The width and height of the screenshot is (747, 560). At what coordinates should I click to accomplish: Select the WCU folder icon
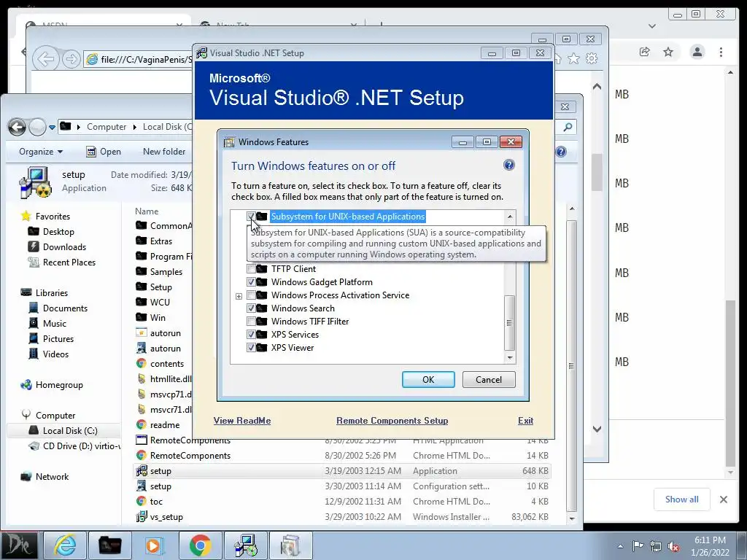[141, 302]
